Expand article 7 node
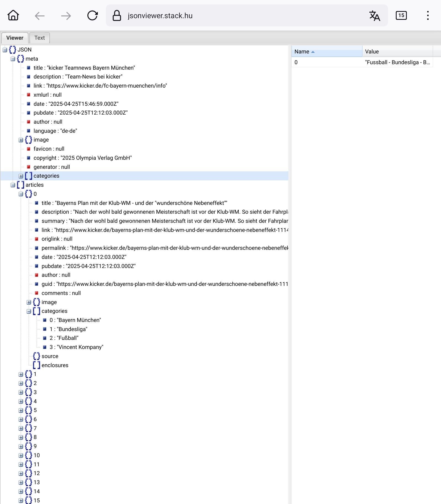The width and height of the screenshot is (441, 504). coord(21,429)
